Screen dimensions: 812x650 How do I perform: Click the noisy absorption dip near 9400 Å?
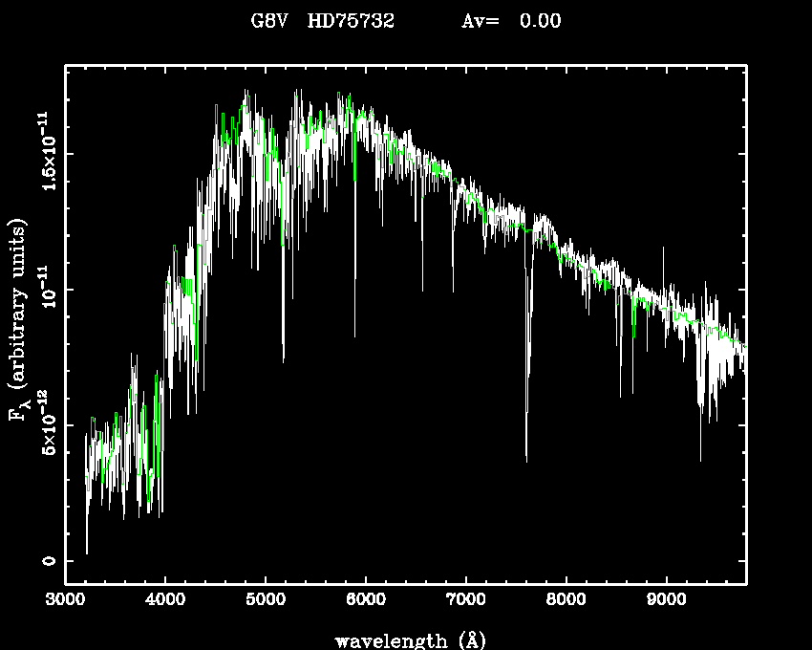[x=701, y=457]
